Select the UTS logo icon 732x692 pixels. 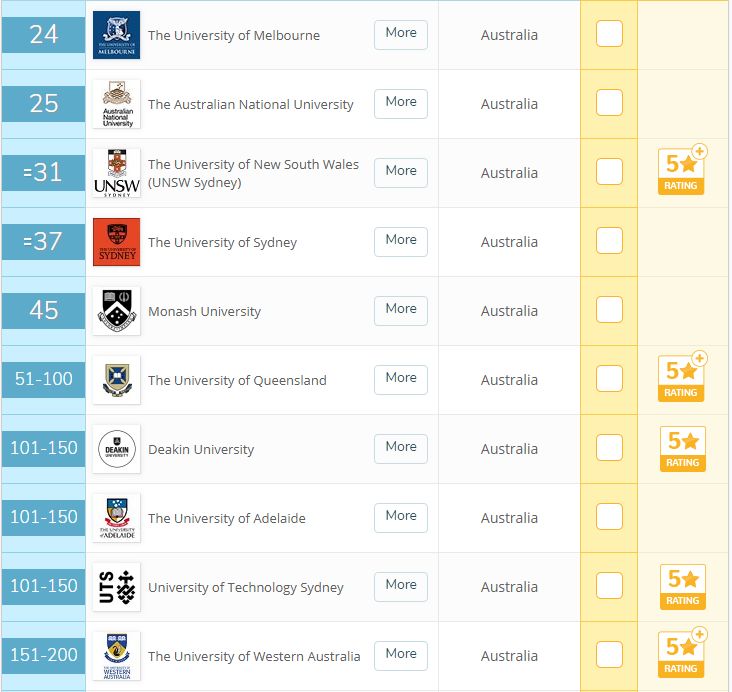point(116,587)
